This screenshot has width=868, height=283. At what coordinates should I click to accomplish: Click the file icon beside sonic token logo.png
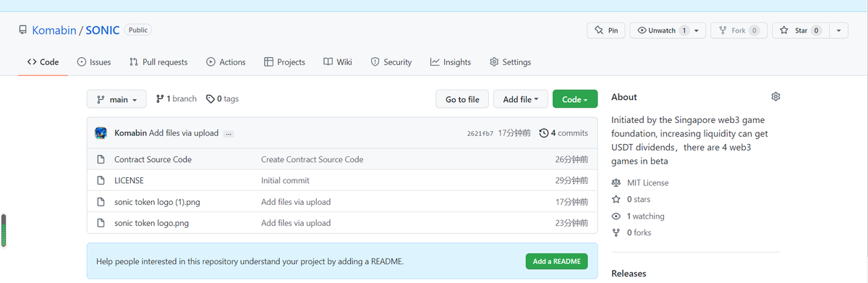tap(101, 223)
